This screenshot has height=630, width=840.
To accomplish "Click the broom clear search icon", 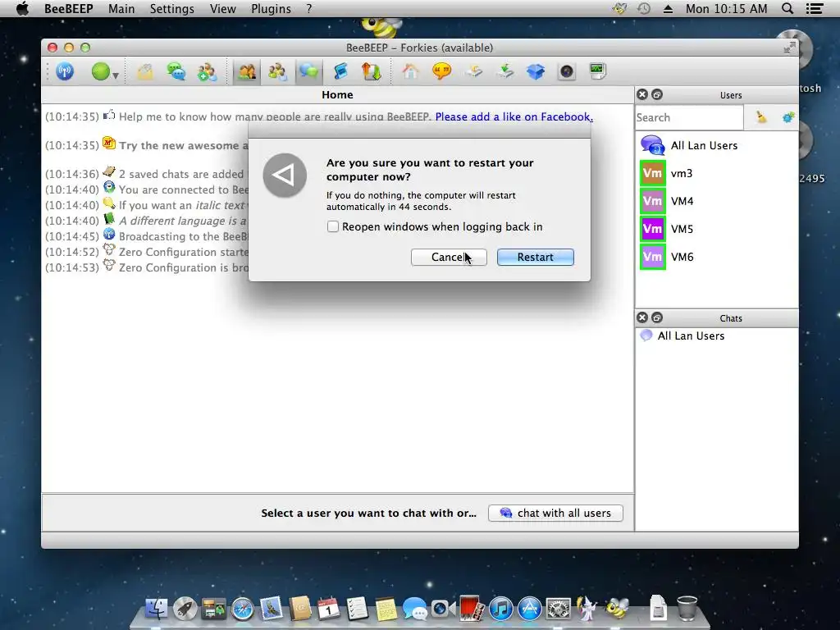I will (761, 117).
